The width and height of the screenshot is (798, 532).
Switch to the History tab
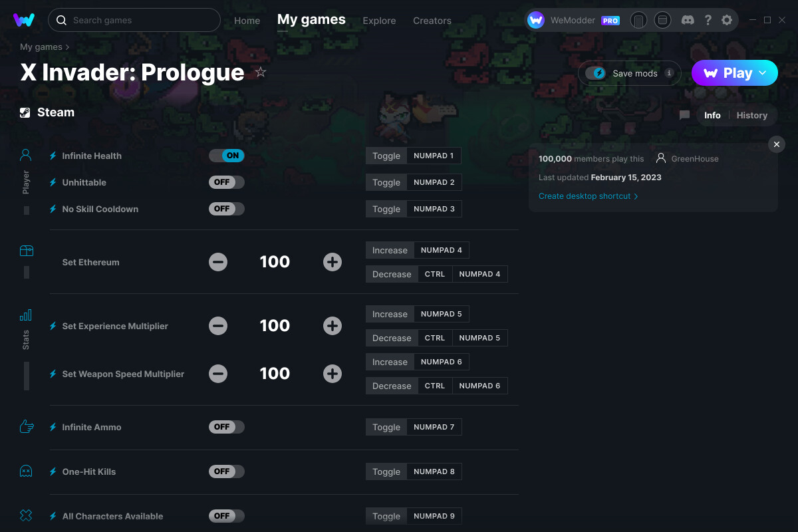coord(751,115)
